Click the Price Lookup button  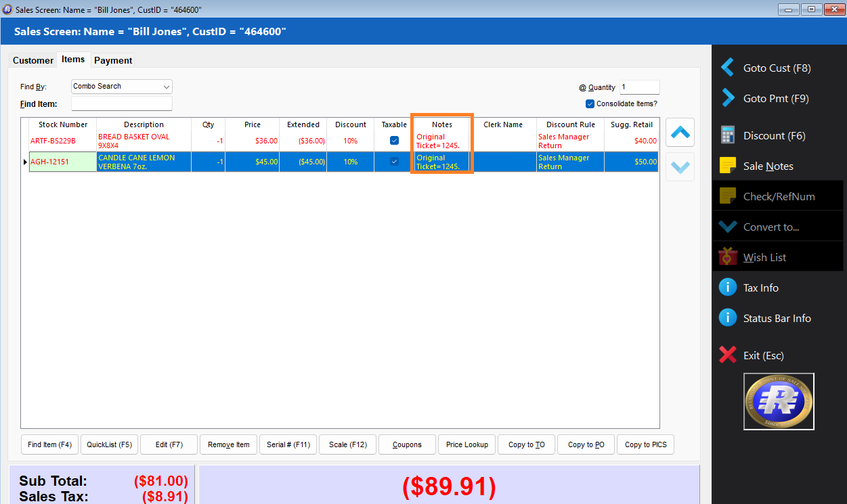tap(467, 444)
